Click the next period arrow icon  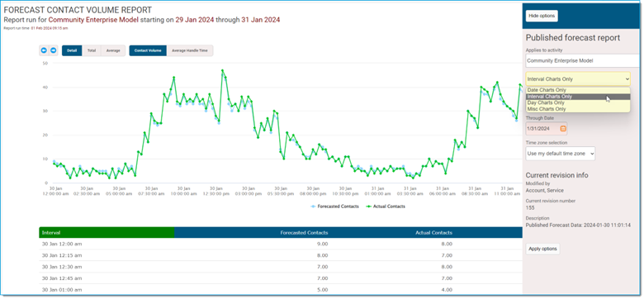coord(54,50)
